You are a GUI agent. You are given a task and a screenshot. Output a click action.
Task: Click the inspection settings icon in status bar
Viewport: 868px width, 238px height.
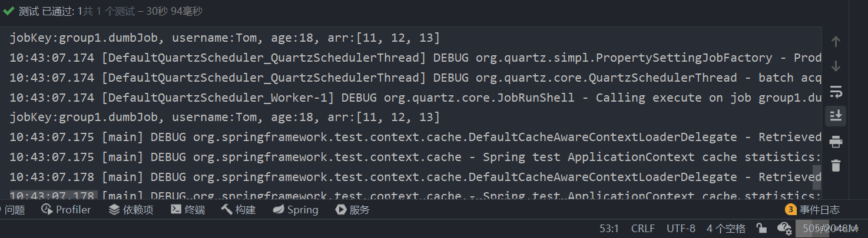tap(784, 228)
